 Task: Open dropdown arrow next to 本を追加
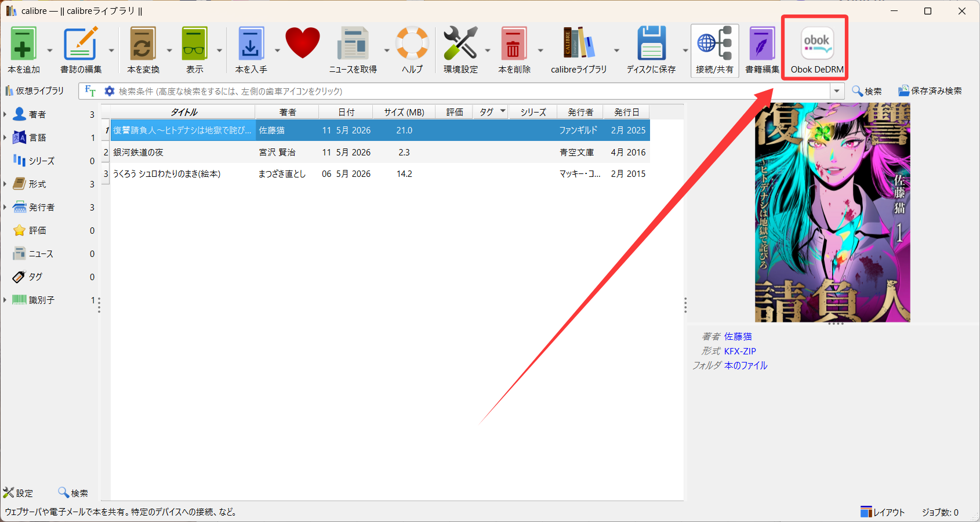click(49, 50)
